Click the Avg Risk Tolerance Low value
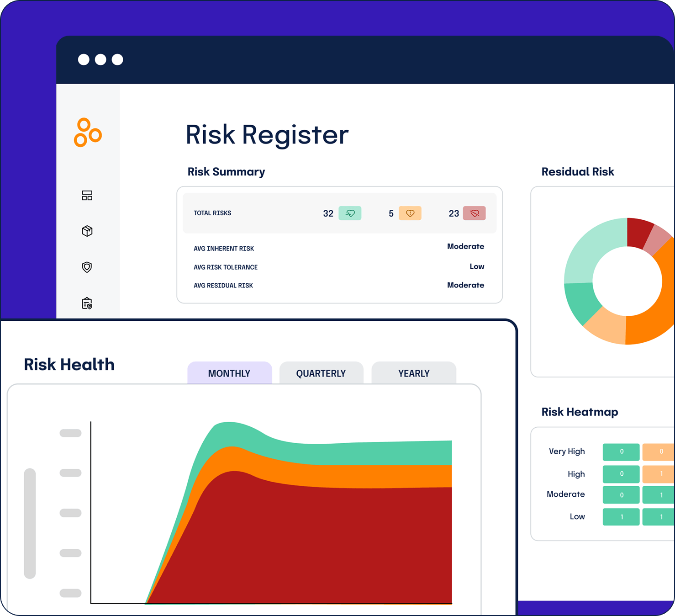Viewport: 675px width, 616px height. 477,266
